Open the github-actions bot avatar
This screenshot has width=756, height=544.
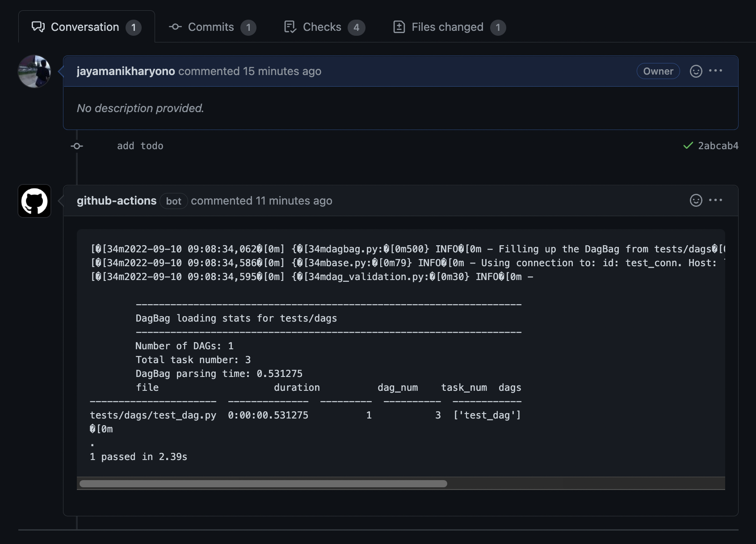coord(34,201)
